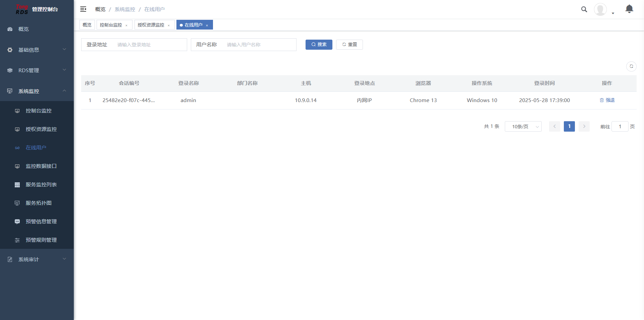
Task: Click the Windows 10 cell
Action: pyautogui.click(x=482, y=100)
